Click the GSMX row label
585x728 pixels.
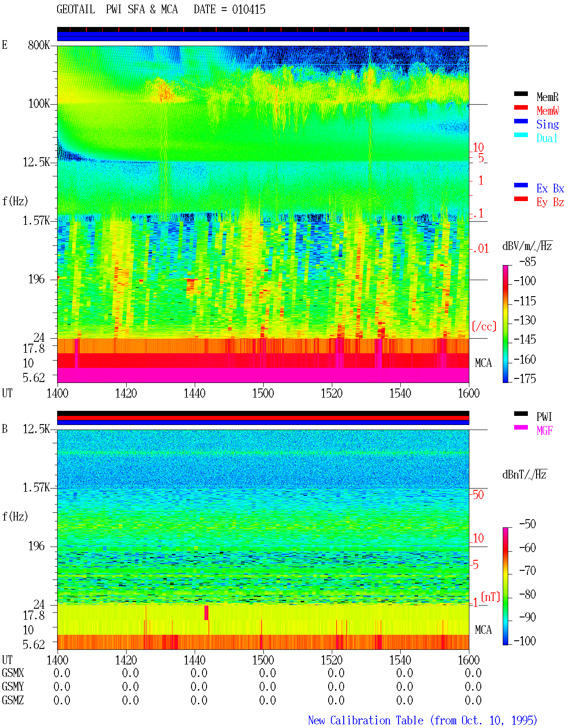13,673
